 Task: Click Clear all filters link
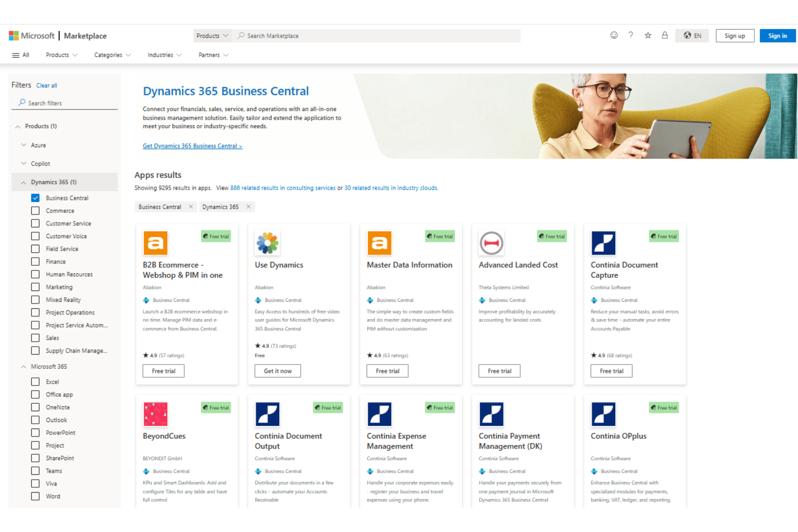(x=46, y=86)
